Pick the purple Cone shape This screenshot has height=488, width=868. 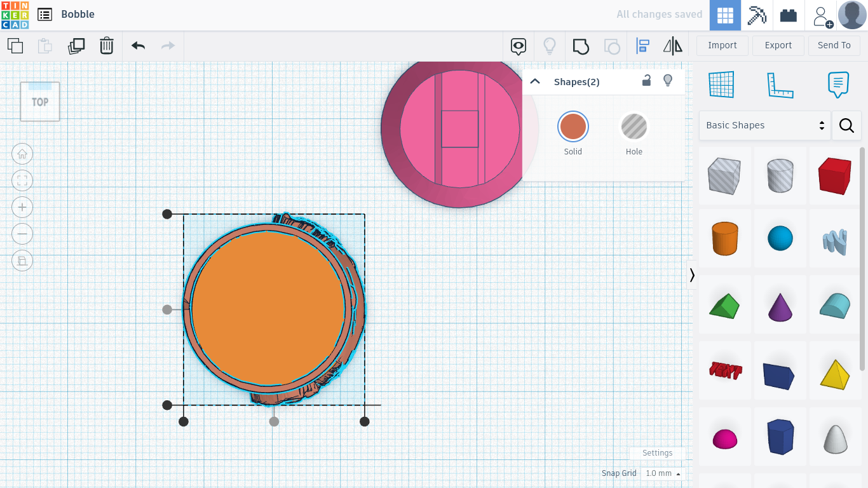pos(780,307)
